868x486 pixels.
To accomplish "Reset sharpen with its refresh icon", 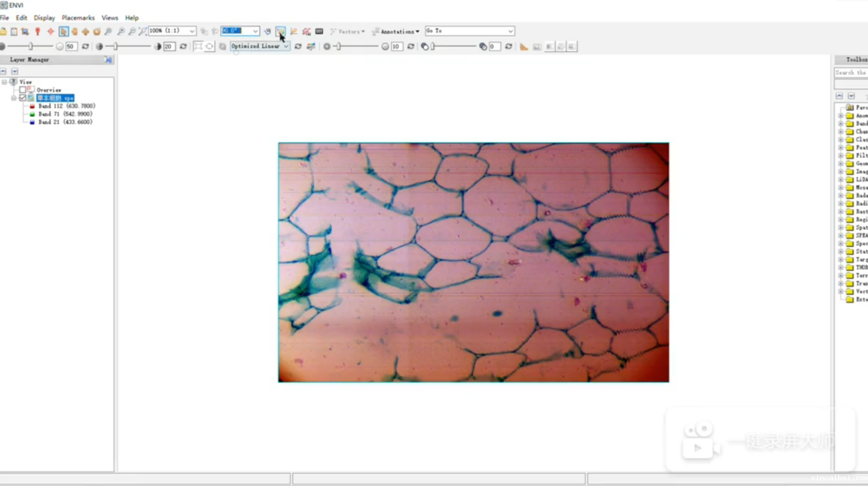I will [411, 46].
